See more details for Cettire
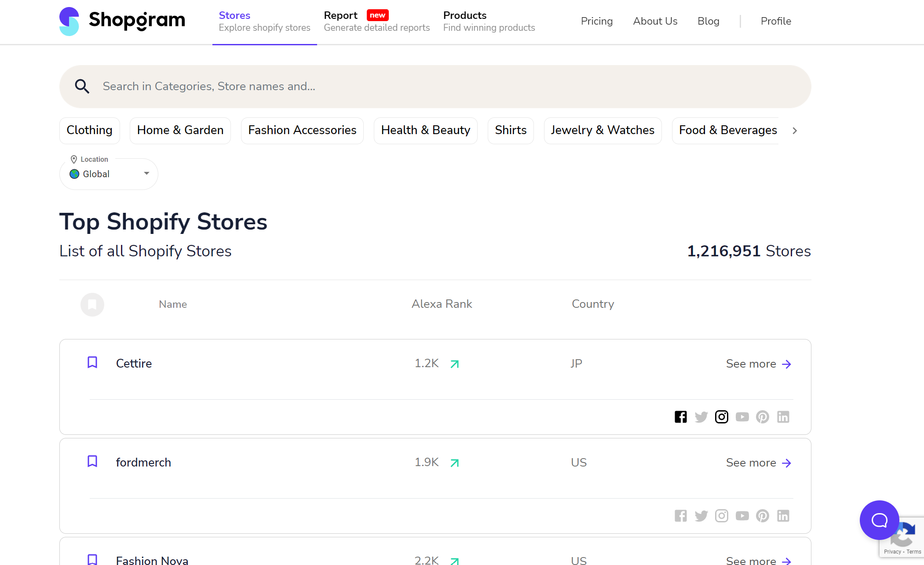This screenshot has width=924, height=565. [x=759, y=364]
